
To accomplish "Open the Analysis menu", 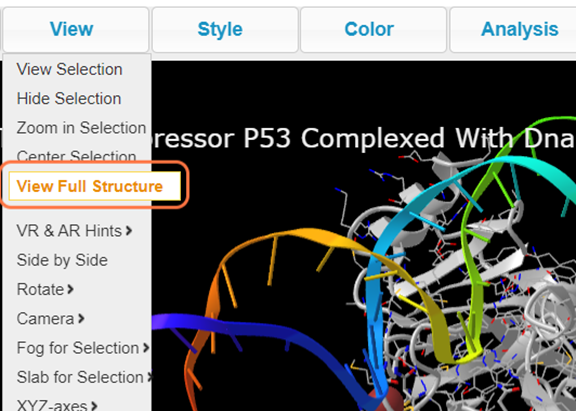I will (514, 29).
